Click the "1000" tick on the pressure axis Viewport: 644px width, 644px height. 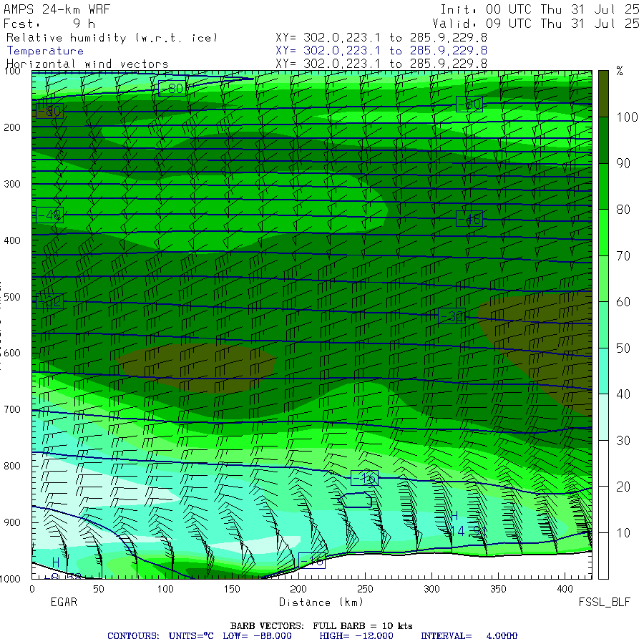pos(10,579)
